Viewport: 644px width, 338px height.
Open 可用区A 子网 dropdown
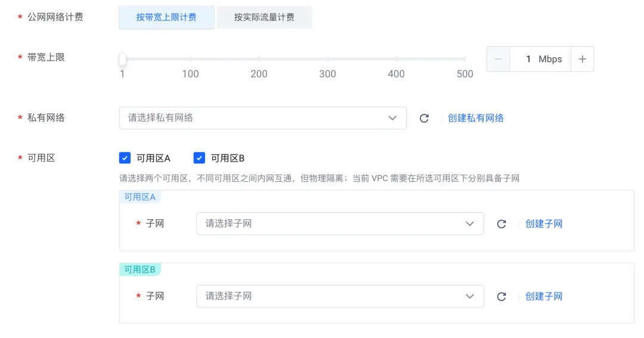tap(340, 224)
